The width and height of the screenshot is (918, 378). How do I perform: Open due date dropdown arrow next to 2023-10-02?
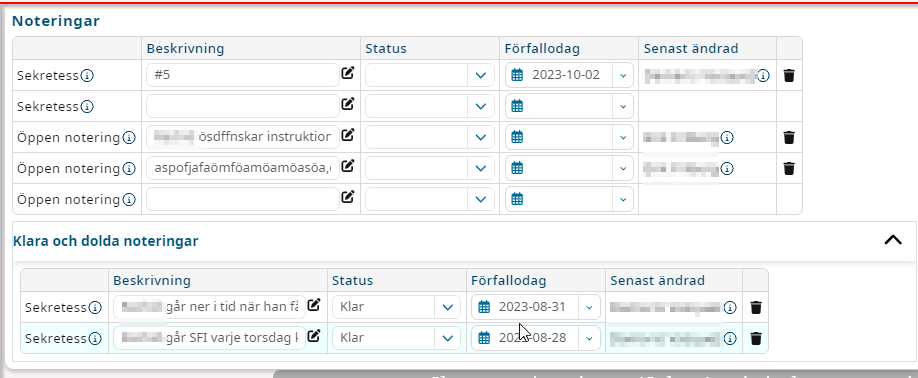[623, 75]
